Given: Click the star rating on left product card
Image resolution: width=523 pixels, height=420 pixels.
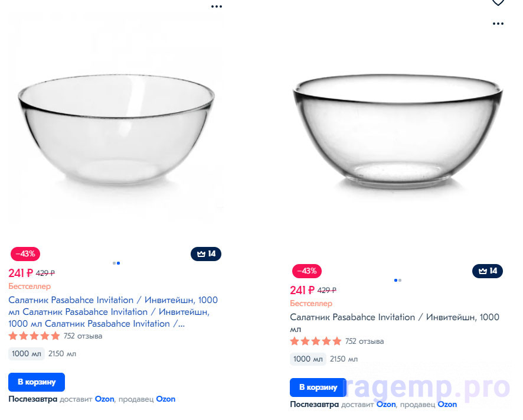Looking at the screenshot, I should coord(34,336).
